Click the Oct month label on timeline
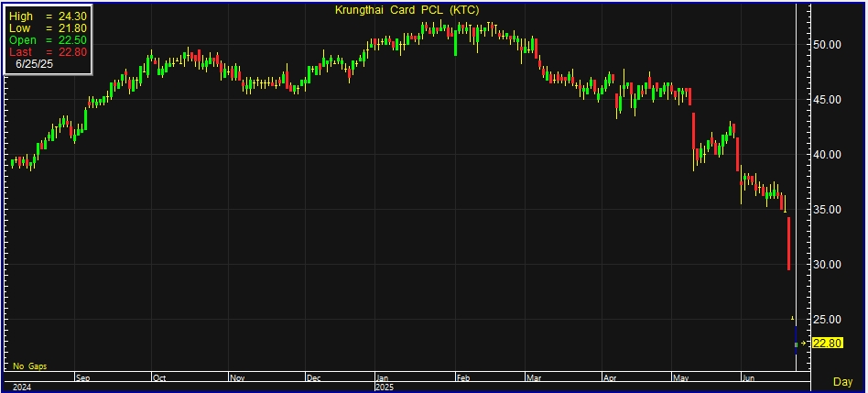The height and width of the screenshot is (393, 868). coord(158,377)
